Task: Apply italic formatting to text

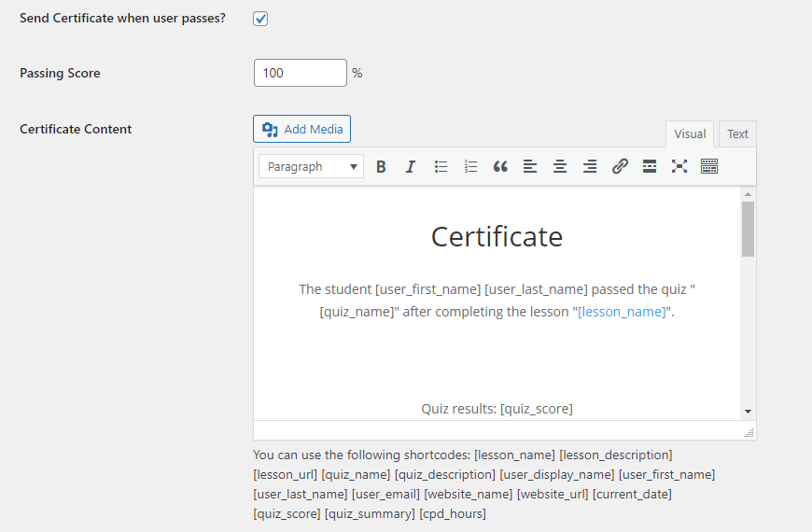Action: click(x=411, y=167)
